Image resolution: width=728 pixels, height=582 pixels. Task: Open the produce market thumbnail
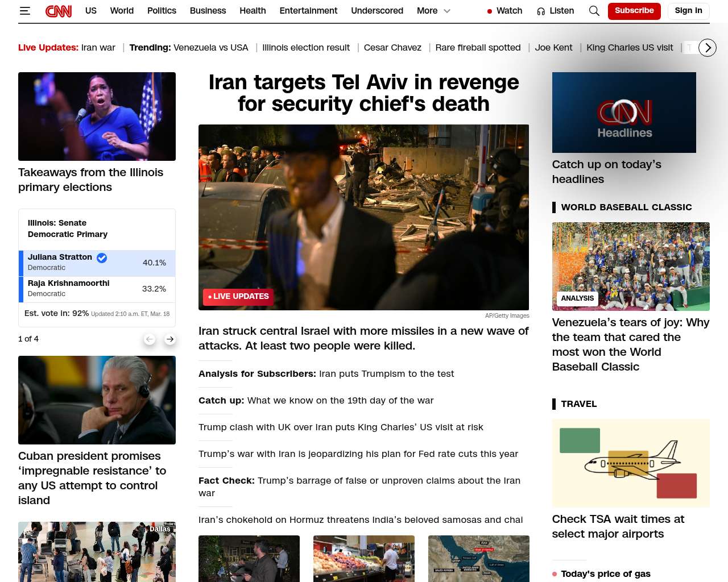click(363, 559)
